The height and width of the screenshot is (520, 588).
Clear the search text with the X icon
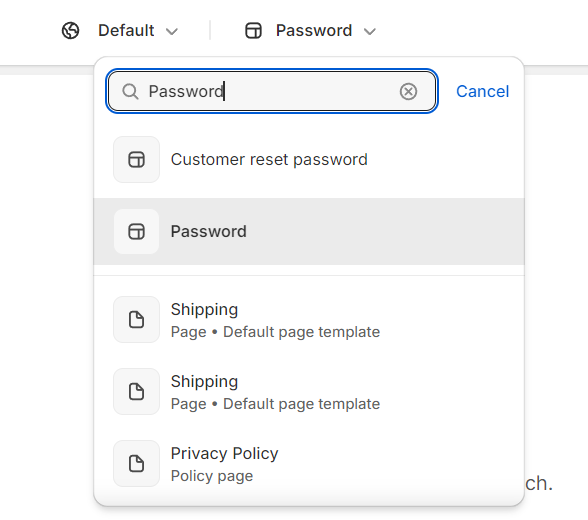click(x=408, y=91)
